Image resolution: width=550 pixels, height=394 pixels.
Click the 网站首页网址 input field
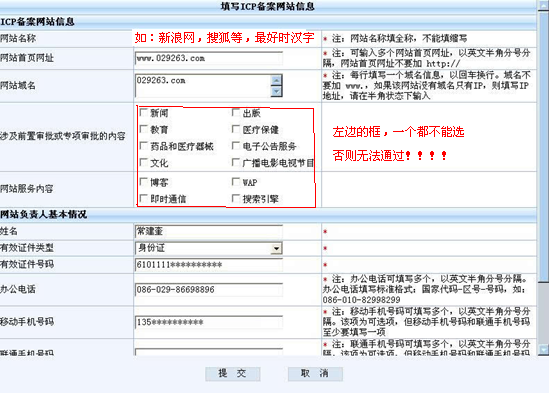coord(209,58)
